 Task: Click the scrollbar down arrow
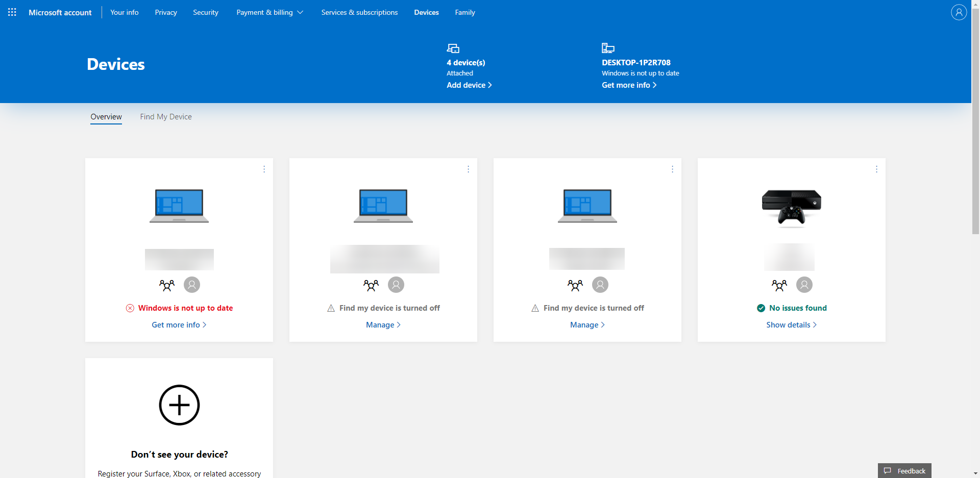975,474
